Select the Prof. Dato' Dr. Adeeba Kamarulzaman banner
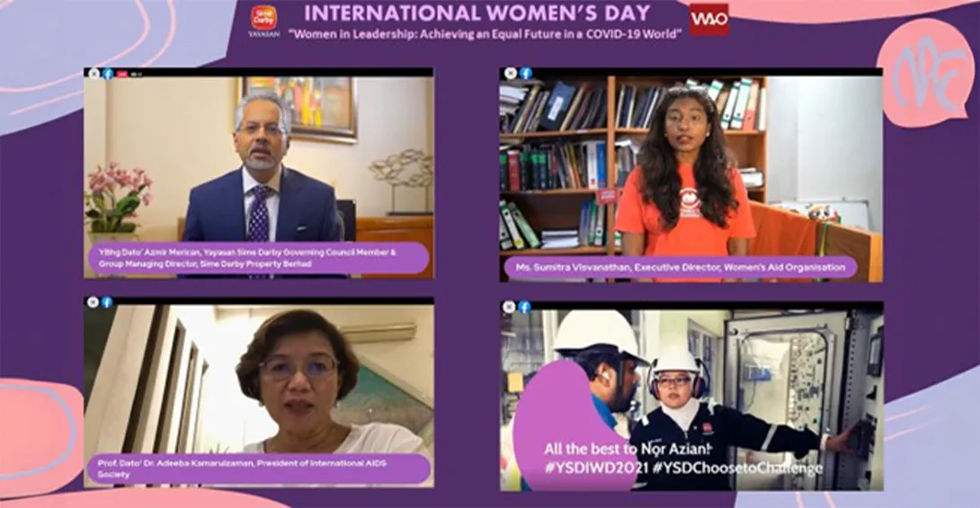The image size is (980, 508). click(258, 468)
